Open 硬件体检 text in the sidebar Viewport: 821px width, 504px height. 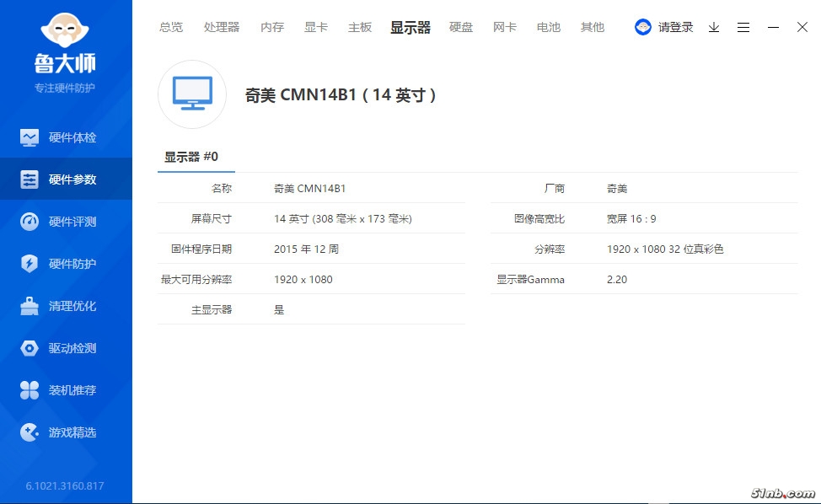pyautogui.click(x=72, y=137)
